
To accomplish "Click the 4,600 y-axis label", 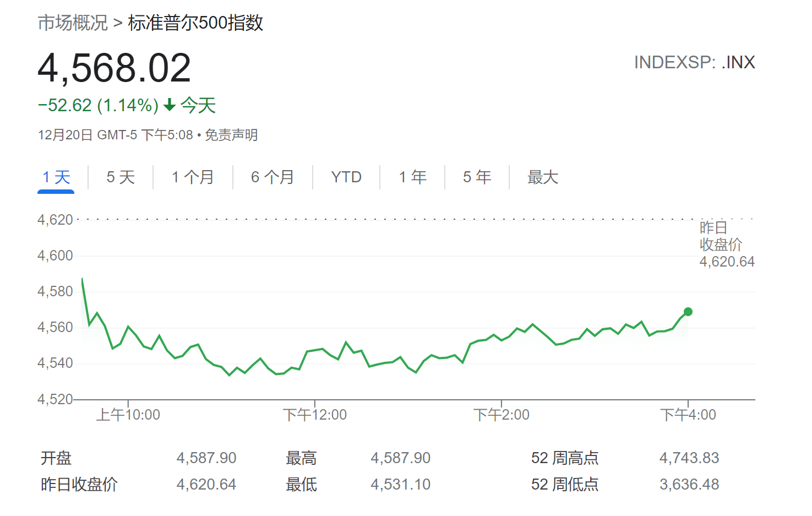I will (55, 256).
